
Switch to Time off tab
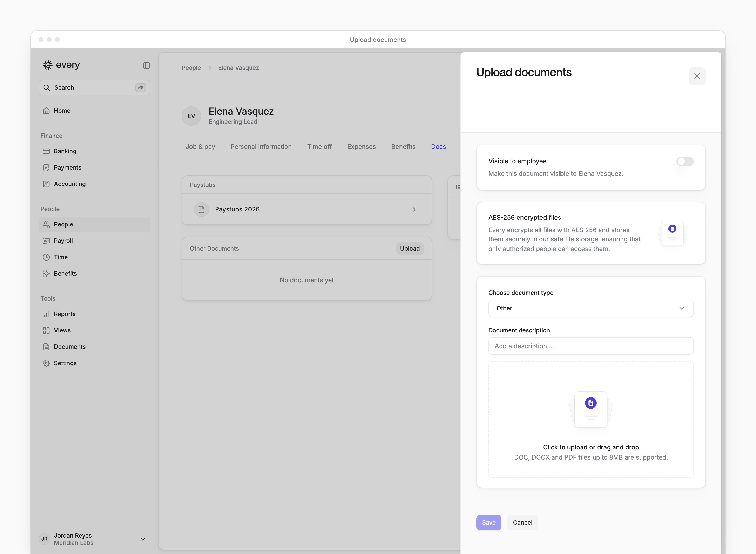pyautogui.click(x=319, y=147)
